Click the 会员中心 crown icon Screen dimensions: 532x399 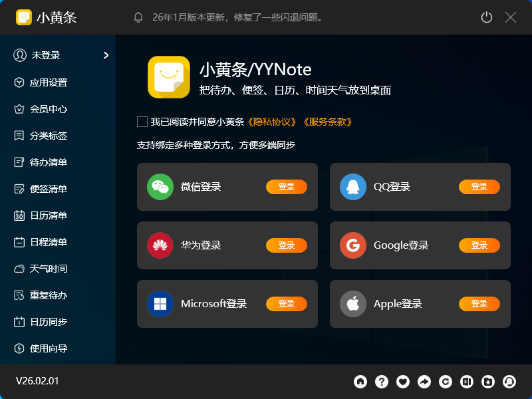[x=20, y=109]
